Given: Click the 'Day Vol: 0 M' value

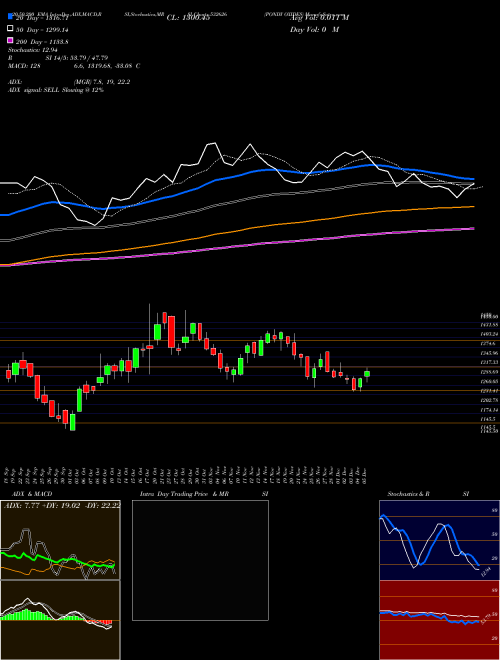Looking at the screenshot, I should click(x=314, y=30).
